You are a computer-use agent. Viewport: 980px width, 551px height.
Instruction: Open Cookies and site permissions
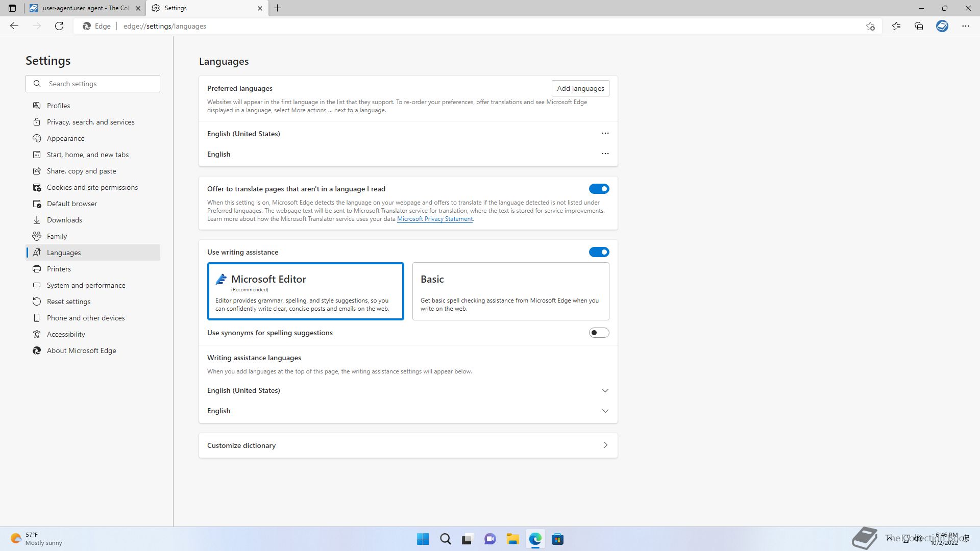click(x=93, y=187)
